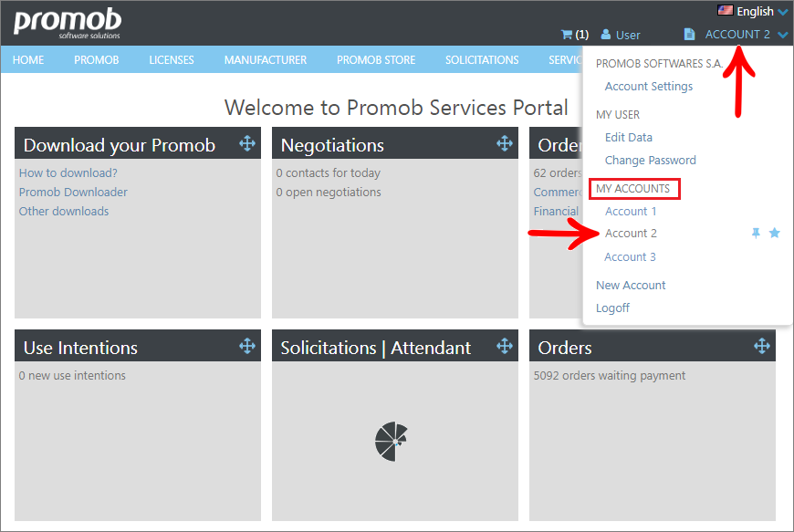Click the '0 contacts for today' text
The image size is (794, 532).
coord(329,172)
